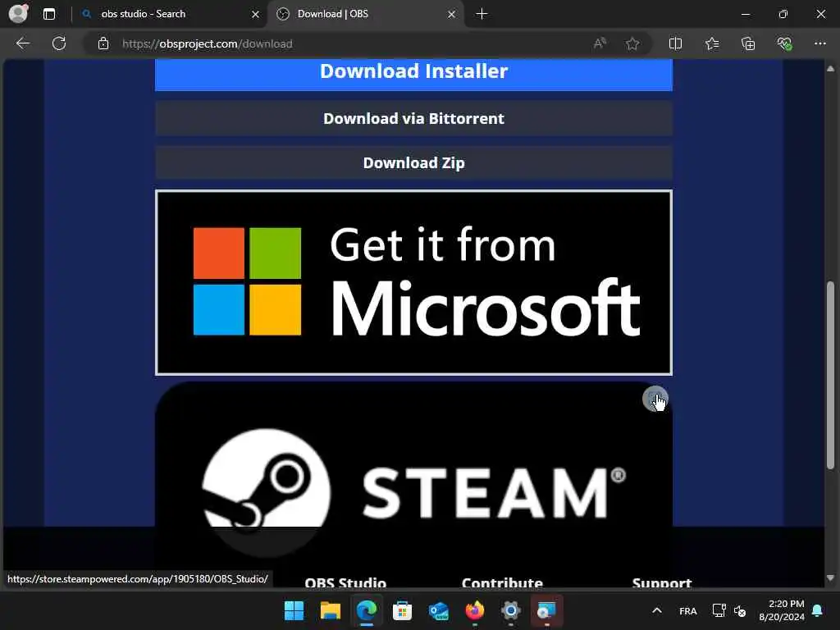Open a new browser tab
This screenshot has height=630, width=840.
tap(482, 14)
